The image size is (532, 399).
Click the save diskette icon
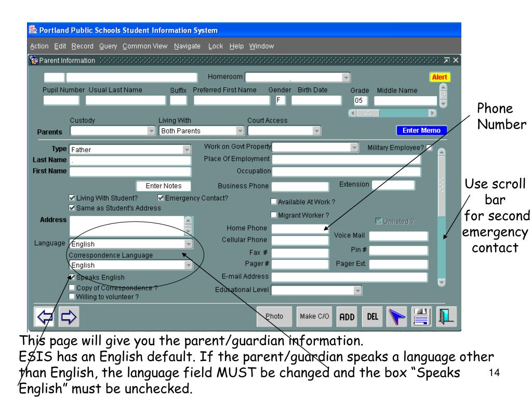coord(421,317)
